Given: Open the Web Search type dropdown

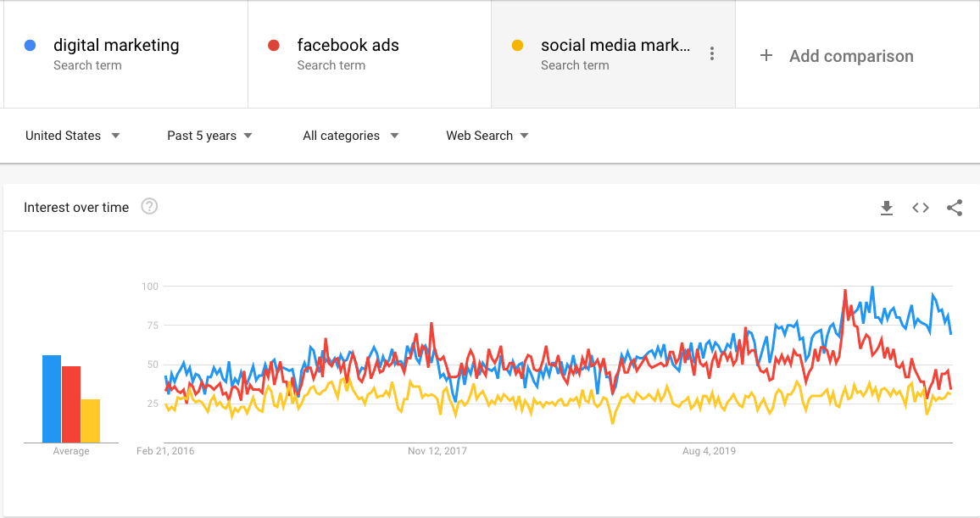Looking at the screenshot, I should tap(487, 136).
